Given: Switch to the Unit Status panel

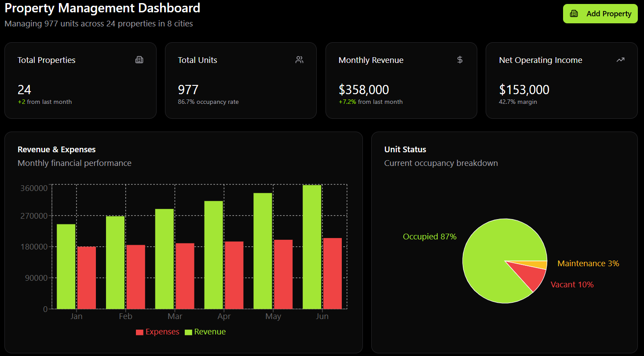Looking at the screenshot, I should (405, 149).
